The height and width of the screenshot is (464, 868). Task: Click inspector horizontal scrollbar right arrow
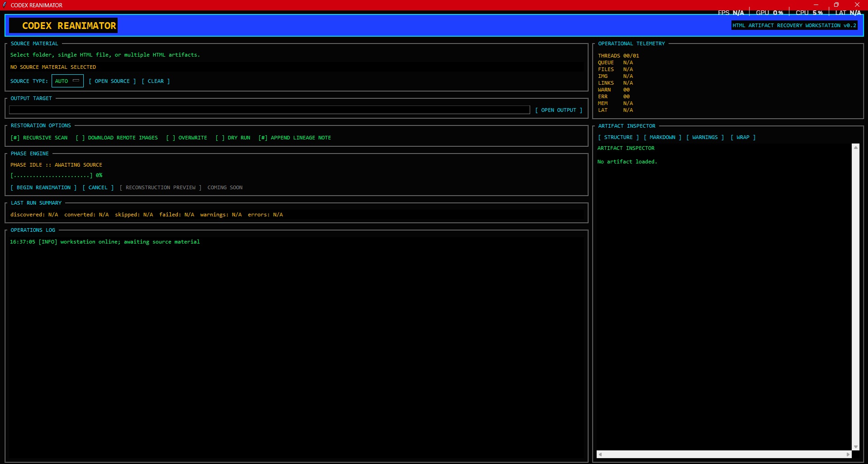(848, 454)
